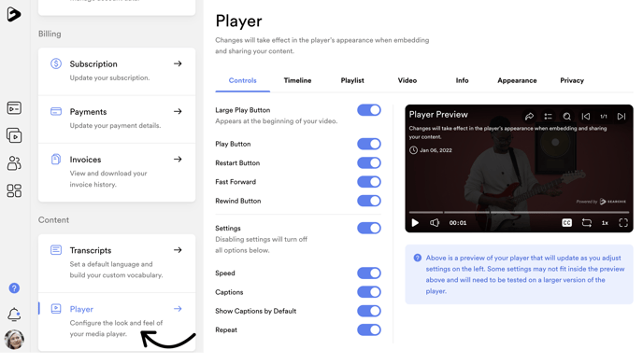Click the repeat loop icon in preview

click(x=586, y=223)
